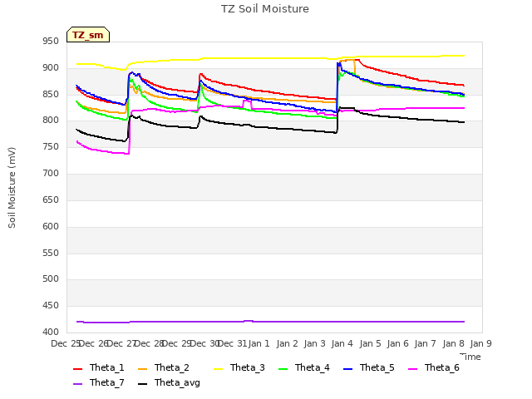Click the Dec 25 x-axis tick label

[65, 343]
